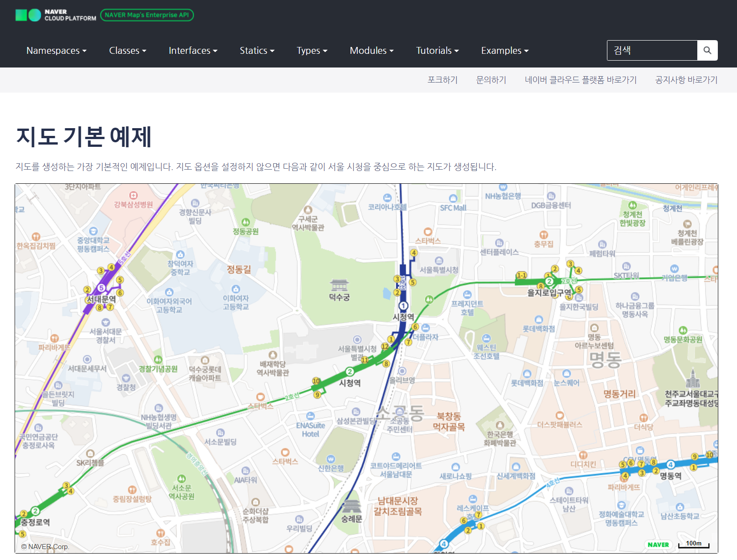This screenshot has height=560, width=737.
Task: Open the Classes dropdown menu
Action: [128, 51]
